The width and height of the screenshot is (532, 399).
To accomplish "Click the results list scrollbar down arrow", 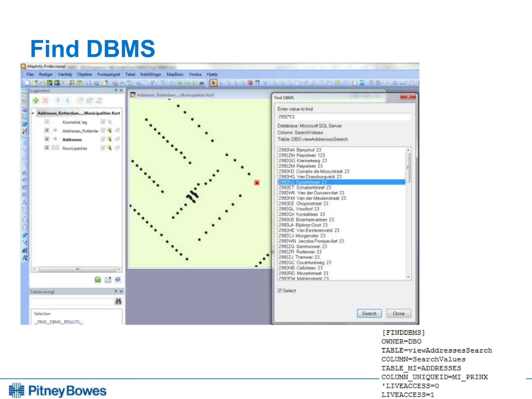I will pos(408,277).
